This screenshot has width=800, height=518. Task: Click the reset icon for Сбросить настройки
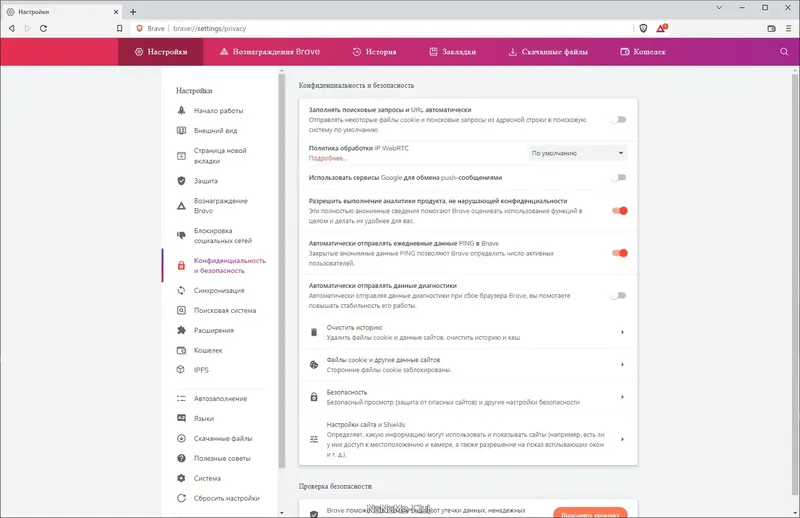(x=181, y=498)
